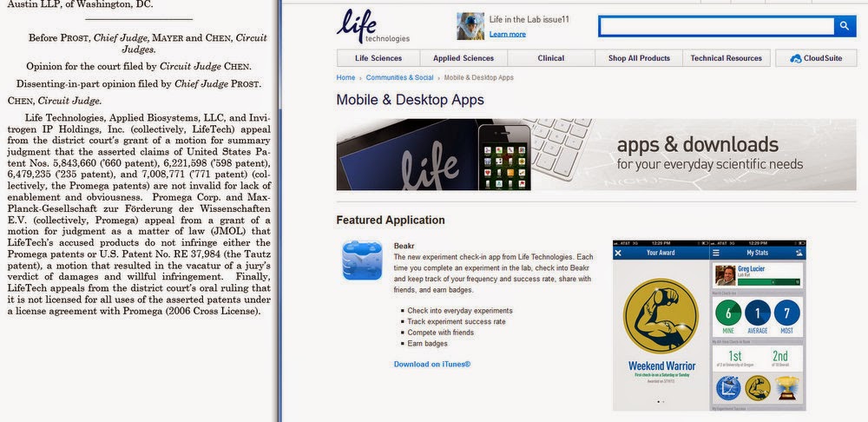Click the Weekend Warrior title text
868x422 pixels.
(x=661, y=366)
